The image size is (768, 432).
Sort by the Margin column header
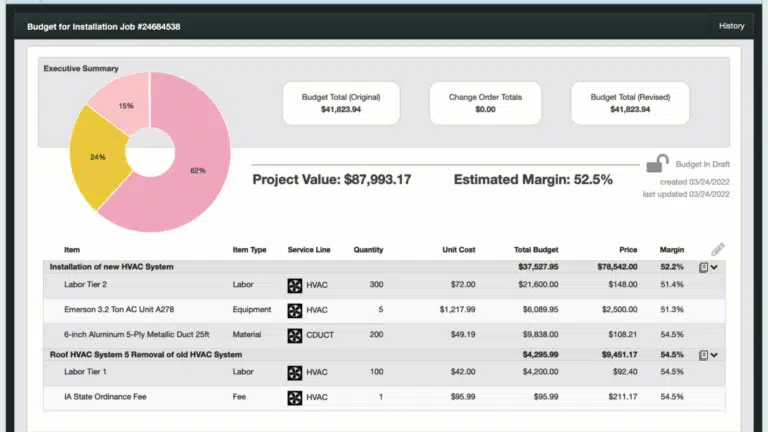[x=671, y=250]
